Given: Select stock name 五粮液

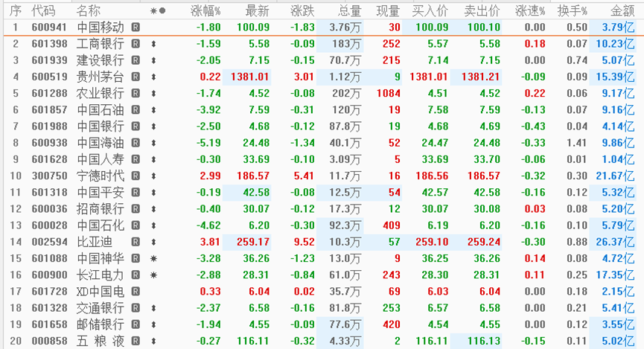Looking at the screenshot, I should pos(101,341).
